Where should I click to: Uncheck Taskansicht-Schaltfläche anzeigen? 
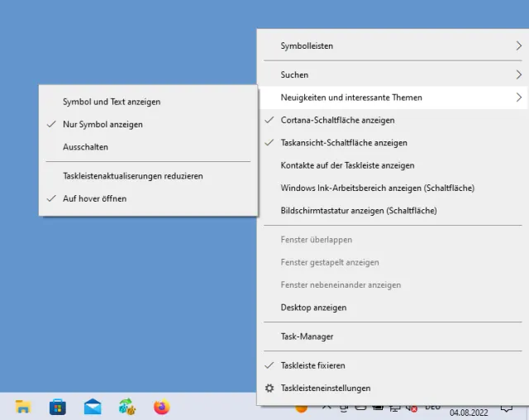(344, 142)
